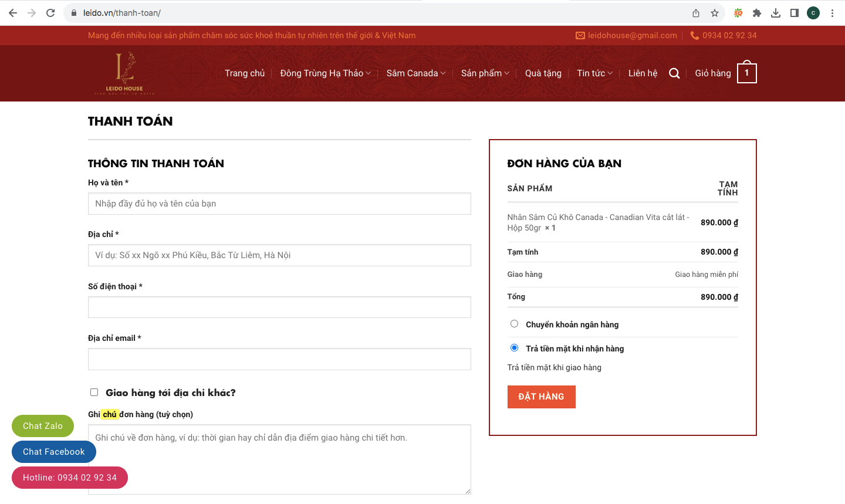Click the browser forward arrow
Image resolution: width=845 pixels, height=504 pixels.
32,13
